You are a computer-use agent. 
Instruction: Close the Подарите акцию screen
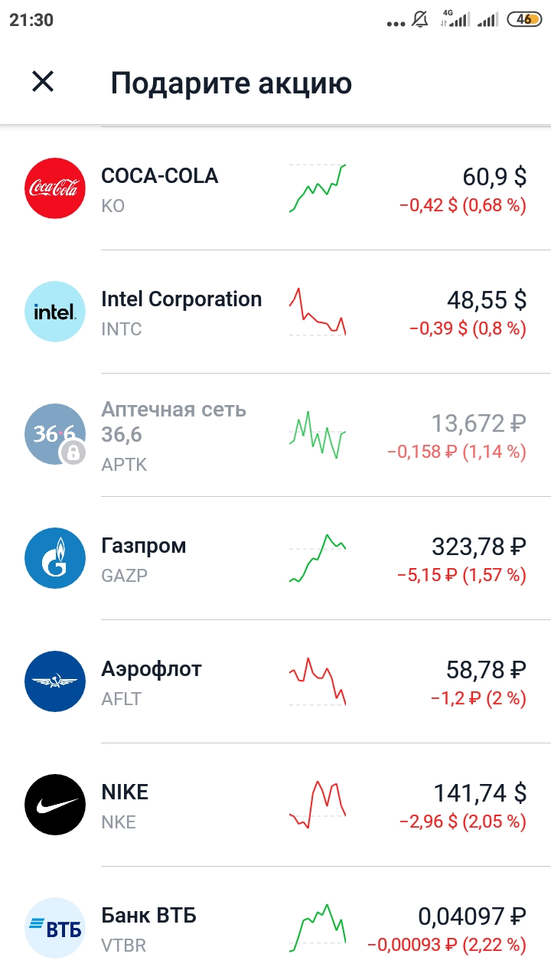(43, 81)
